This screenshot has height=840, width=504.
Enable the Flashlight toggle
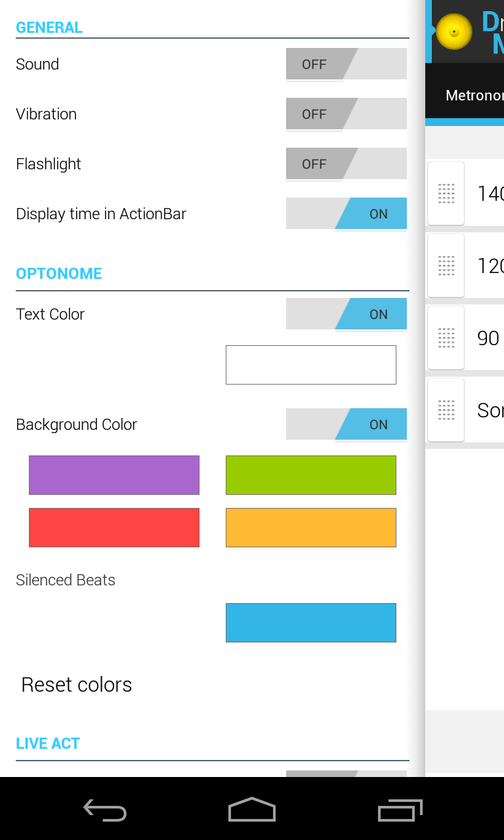(x=346, y=164)
